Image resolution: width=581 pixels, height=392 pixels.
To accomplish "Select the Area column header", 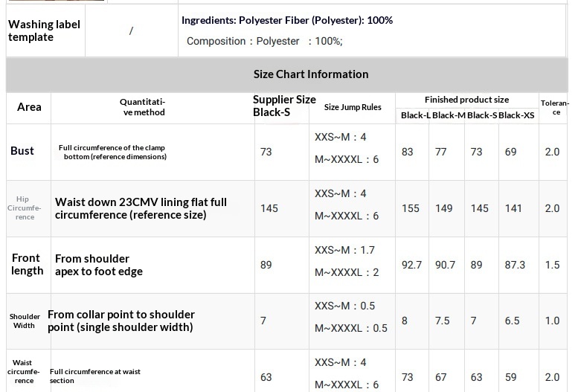I will point(29,107).
